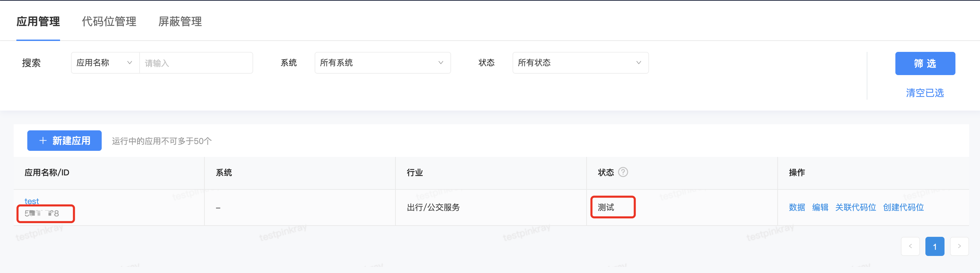Click the 新建应用 button
This screenshot has width=980, height=273.
(x=64, y=140)
